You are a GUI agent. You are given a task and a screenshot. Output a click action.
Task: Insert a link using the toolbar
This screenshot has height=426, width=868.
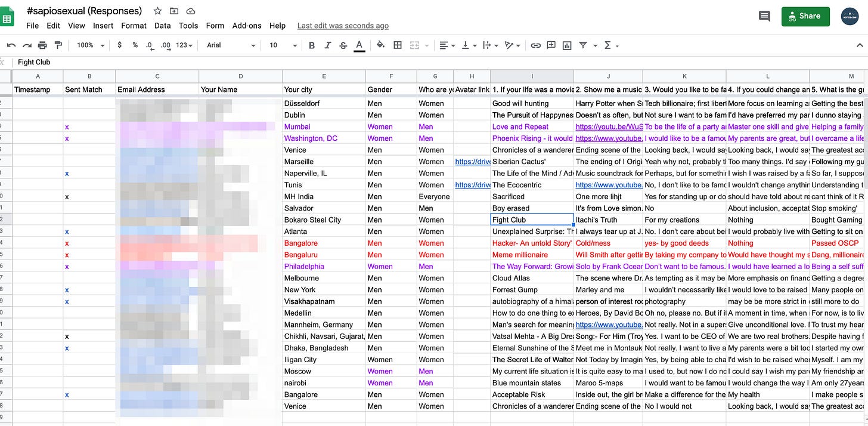point(536,45)
